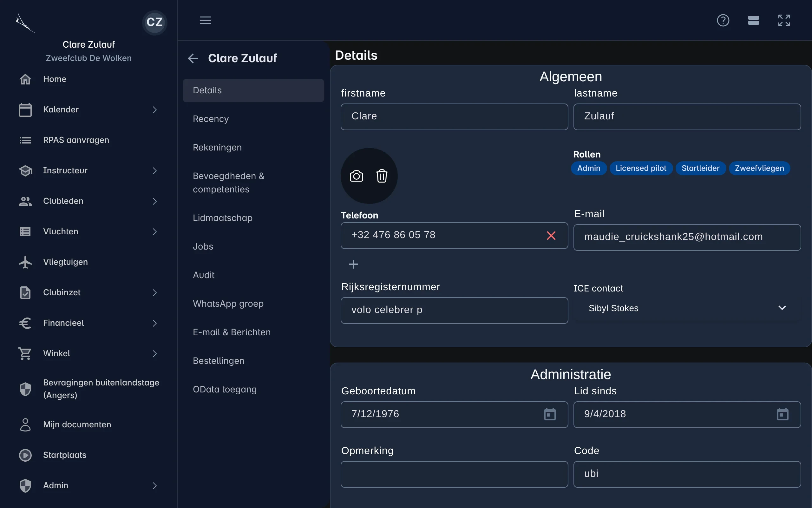Viewport: 812px width, 508px height.
Task: Toggle the layout bars icon in header
Action: click(754, 20)
